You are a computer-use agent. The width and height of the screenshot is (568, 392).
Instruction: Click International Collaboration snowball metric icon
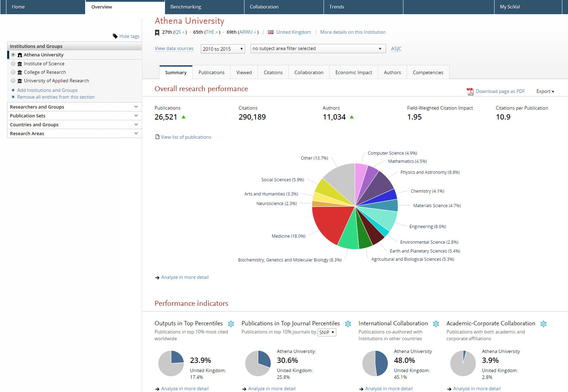tap(436, 324)
